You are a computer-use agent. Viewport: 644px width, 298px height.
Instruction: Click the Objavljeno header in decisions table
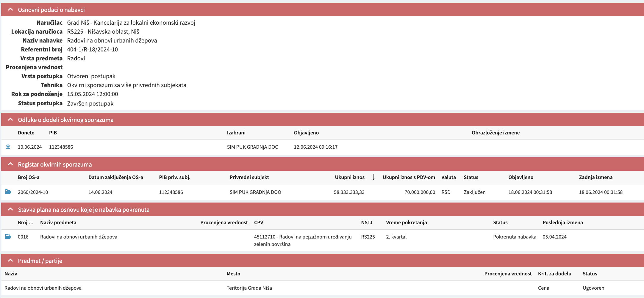(x=306, y=133)
